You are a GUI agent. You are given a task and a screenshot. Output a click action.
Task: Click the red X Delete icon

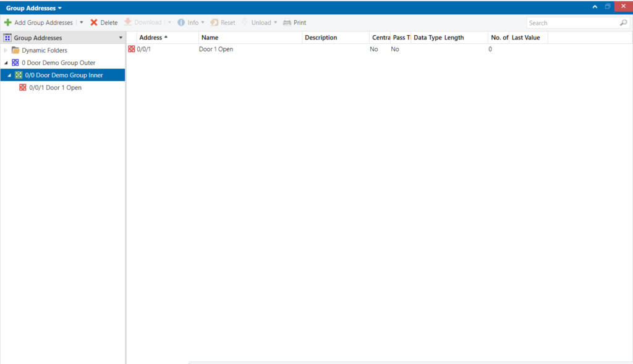point(94,23)
